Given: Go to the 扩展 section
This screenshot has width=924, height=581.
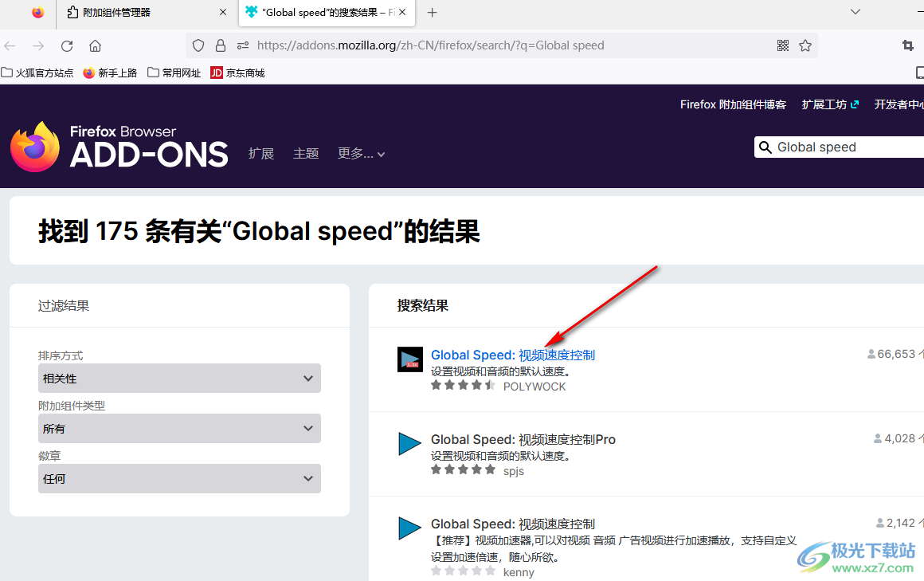Looking at the screenshot, I should 261,153.
